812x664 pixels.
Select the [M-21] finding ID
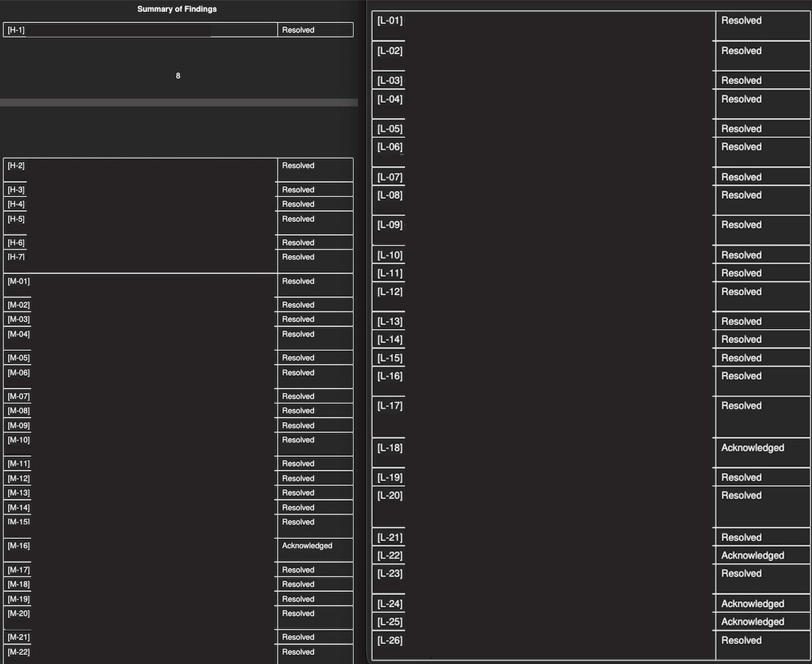tap(18, 637)
